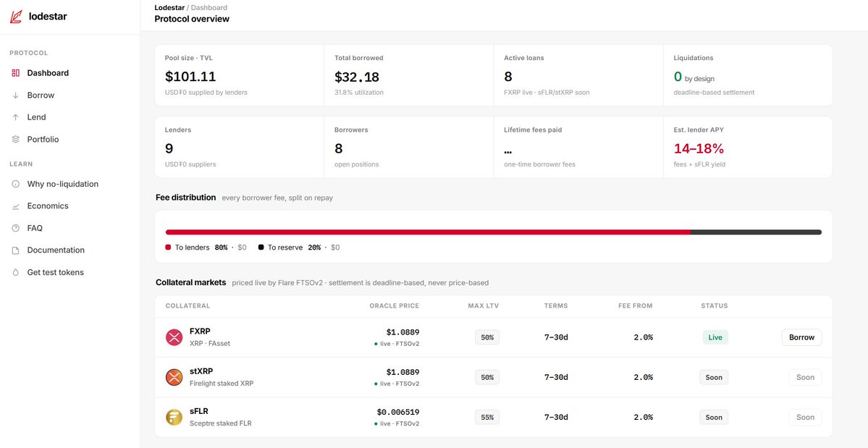Click the Collateral markets heading

[191, 283]
